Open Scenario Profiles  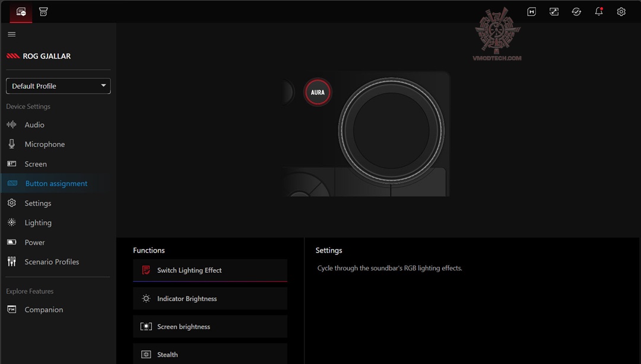[x=52, y=262]
